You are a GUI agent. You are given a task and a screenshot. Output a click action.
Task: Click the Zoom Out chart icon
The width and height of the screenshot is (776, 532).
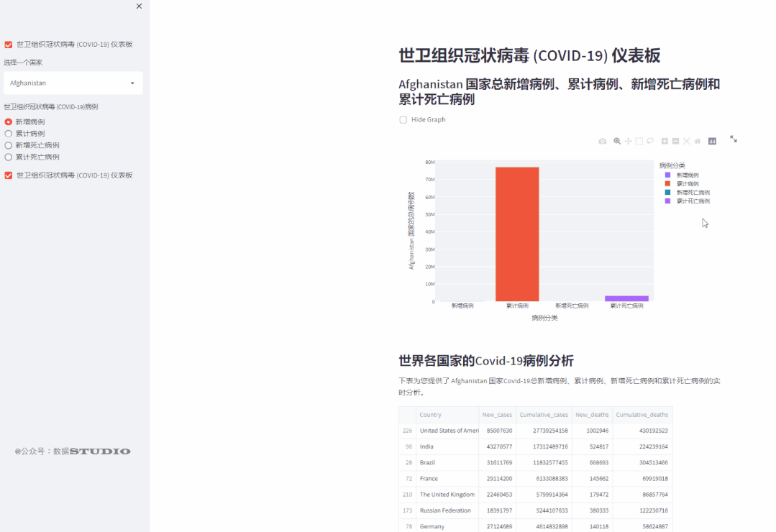tap(676, 141)
